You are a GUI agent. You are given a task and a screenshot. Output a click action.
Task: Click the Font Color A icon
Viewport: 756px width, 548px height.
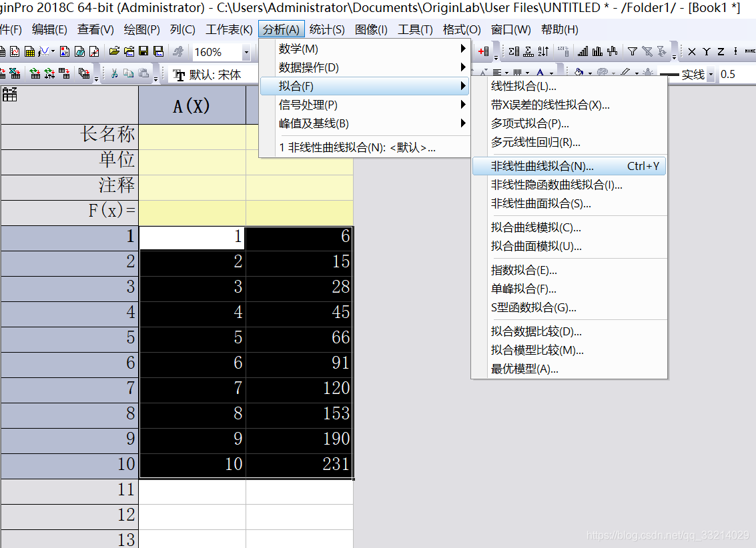coord(540,73)
